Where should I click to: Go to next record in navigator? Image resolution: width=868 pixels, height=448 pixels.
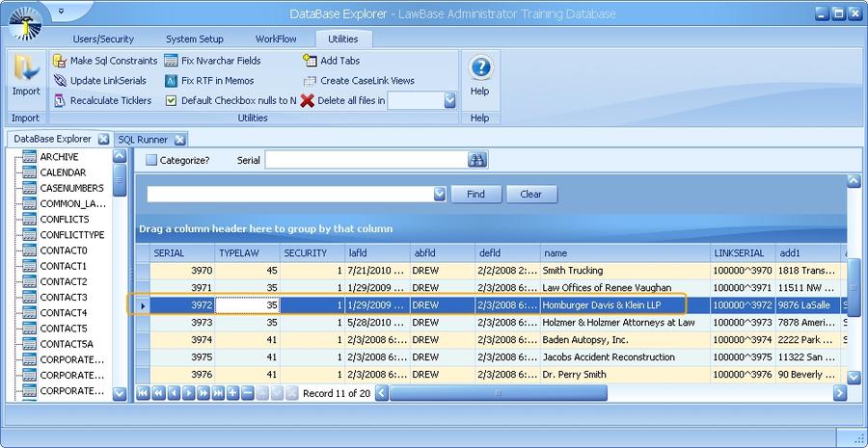point(188,393)
